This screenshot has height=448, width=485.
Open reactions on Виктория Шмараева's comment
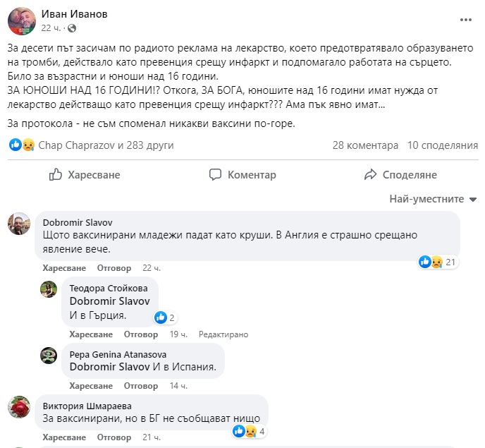(x=246, y=431)
